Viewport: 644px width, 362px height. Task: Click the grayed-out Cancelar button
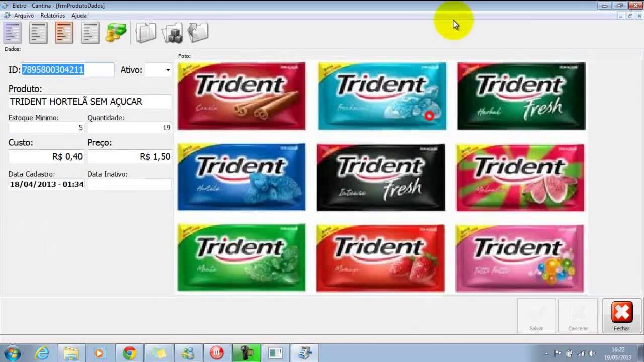[x=578, y=316]
